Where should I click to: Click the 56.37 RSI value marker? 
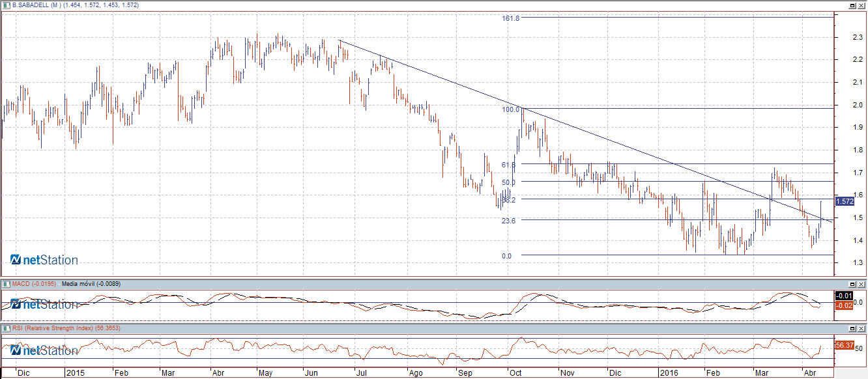tap(844, 344)
